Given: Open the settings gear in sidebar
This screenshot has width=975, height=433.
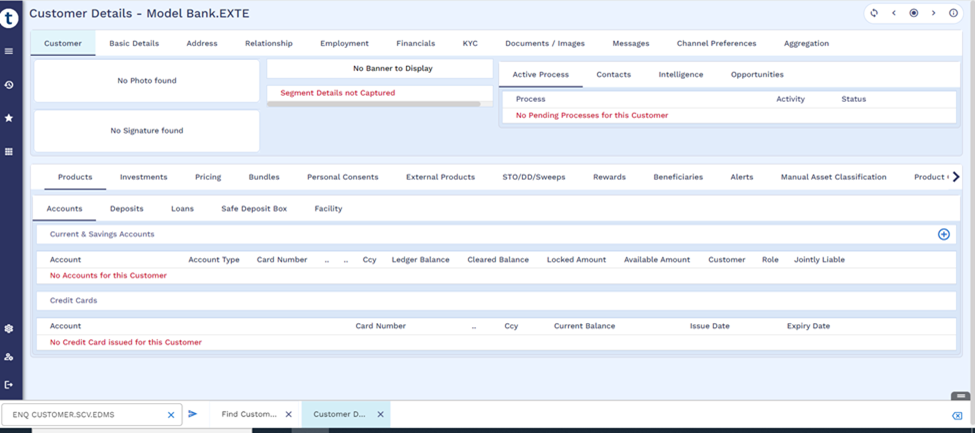Looking at the screenshot, I should pyautogui.click(x=9, y=328).
